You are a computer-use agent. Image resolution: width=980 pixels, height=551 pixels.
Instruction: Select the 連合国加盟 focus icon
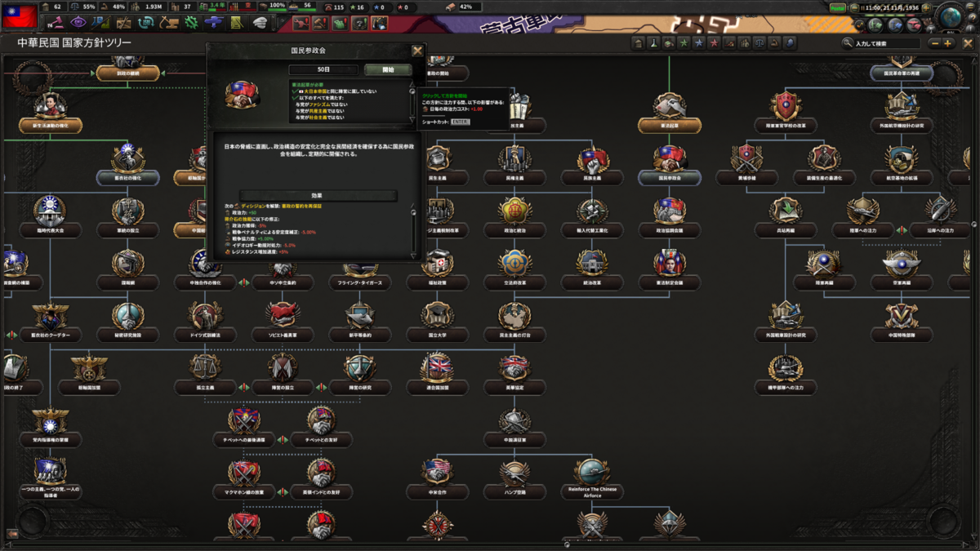437,367
